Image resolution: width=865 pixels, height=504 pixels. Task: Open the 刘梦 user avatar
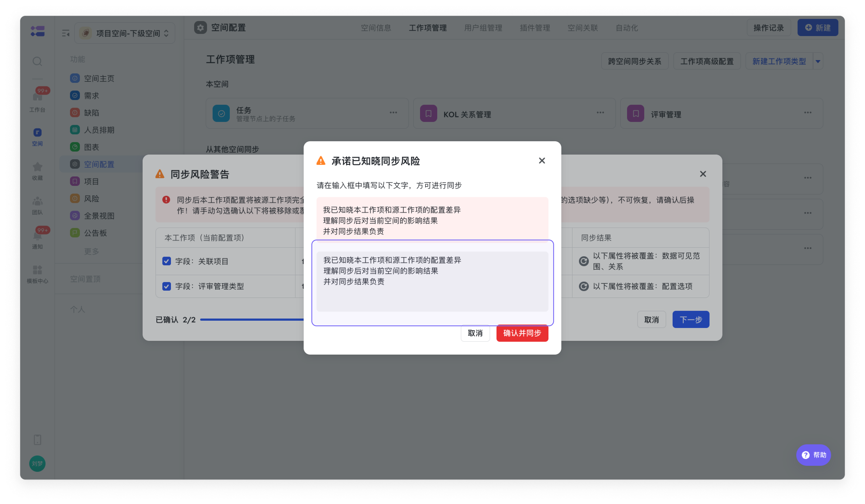tap(37, 463)
